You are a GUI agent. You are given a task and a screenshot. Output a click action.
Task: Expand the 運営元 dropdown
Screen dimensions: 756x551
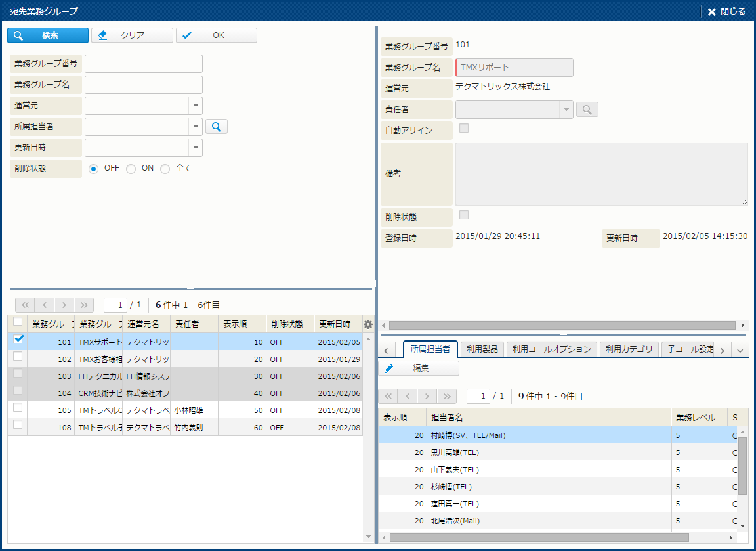(x=196, y=106)
